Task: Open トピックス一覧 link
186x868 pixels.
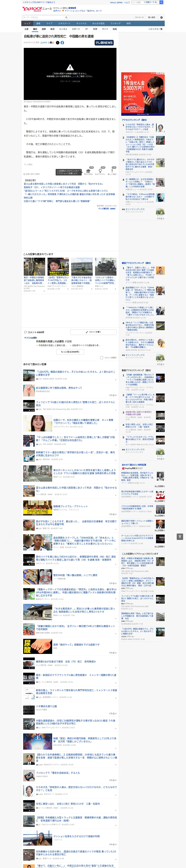Action: pos(155,29)
